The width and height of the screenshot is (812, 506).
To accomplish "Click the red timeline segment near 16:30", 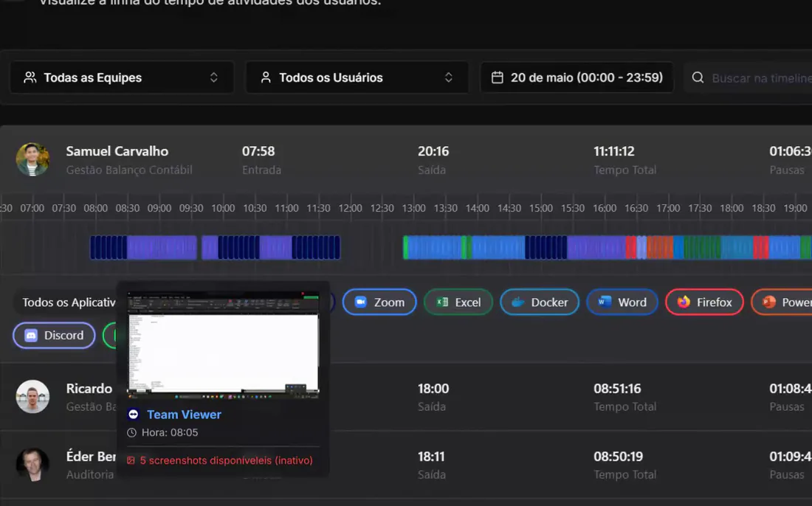I will (x=630, y=247).
